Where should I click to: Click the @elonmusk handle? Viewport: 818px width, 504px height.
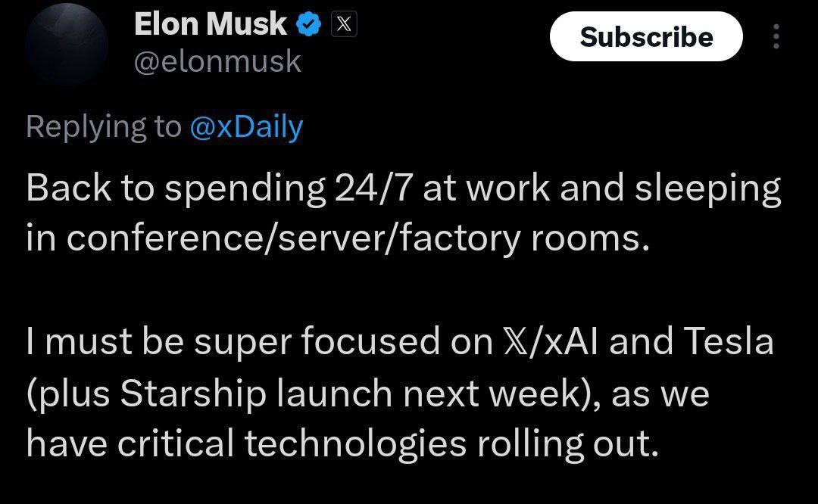pyautogui.click(x=217, y=61)
